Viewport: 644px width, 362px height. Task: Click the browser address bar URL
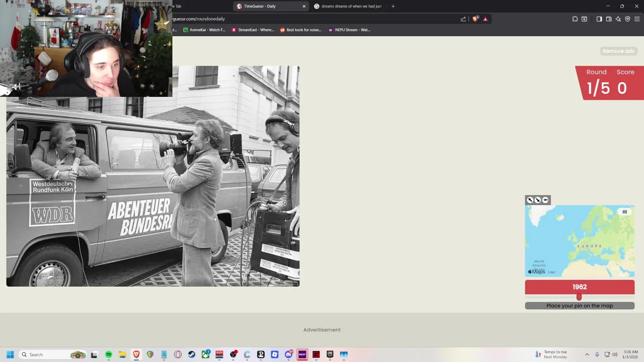[x=199, y=19]
